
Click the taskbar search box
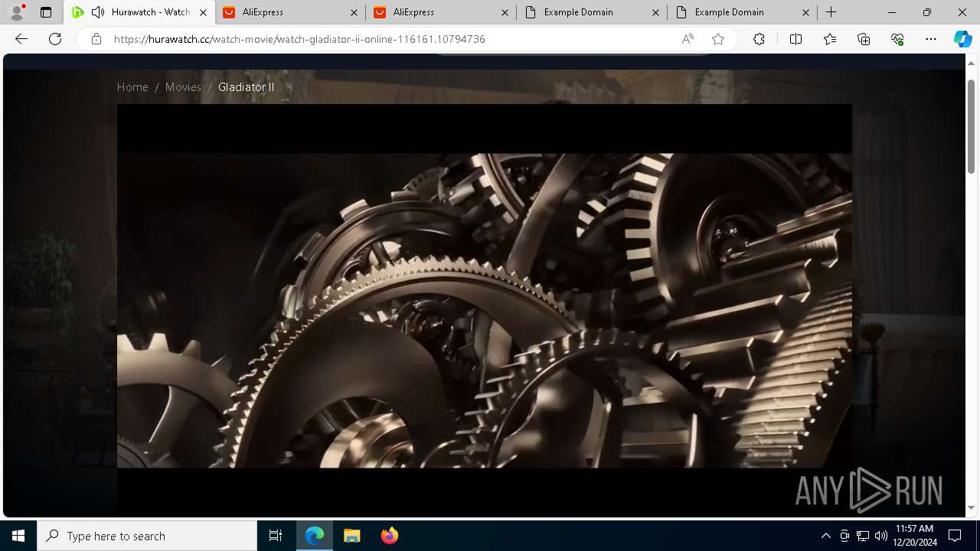pos(147,536)
